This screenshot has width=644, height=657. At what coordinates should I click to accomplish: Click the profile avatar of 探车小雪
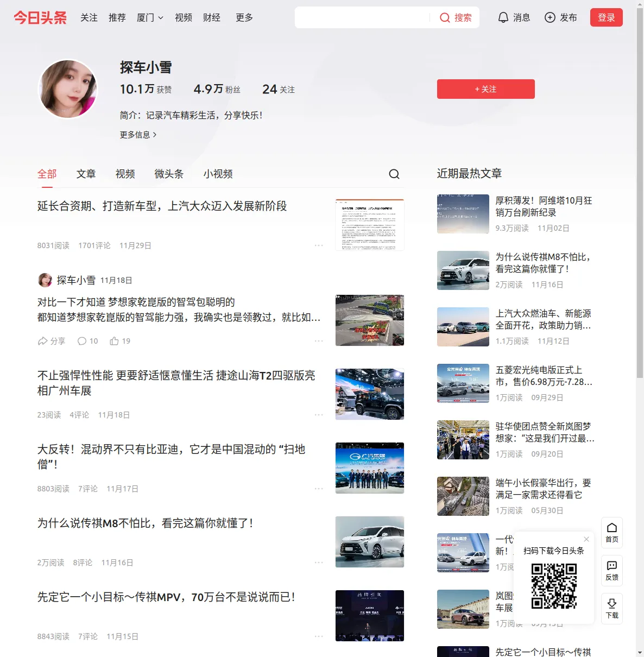point(68,89)
